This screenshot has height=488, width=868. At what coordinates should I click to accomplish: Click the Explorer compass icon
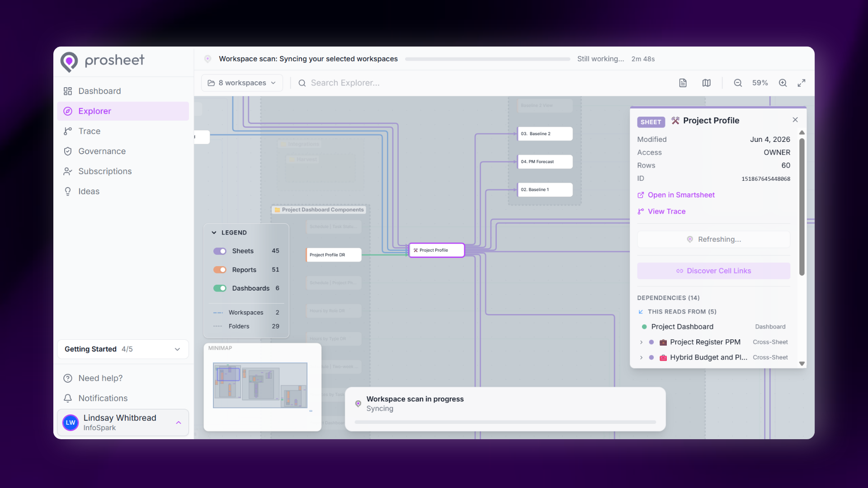(68, 111)
